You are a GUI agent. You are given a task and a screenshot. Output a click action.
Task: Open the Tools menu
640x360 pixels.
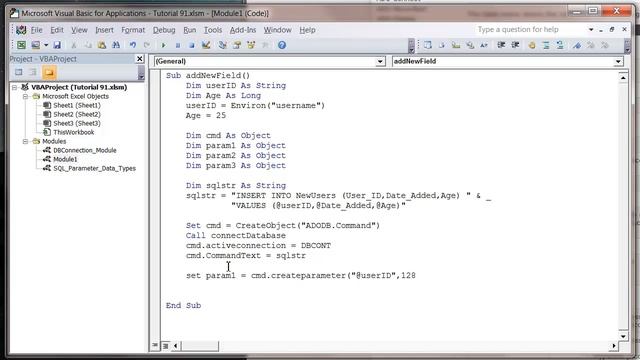pos(213,30)
